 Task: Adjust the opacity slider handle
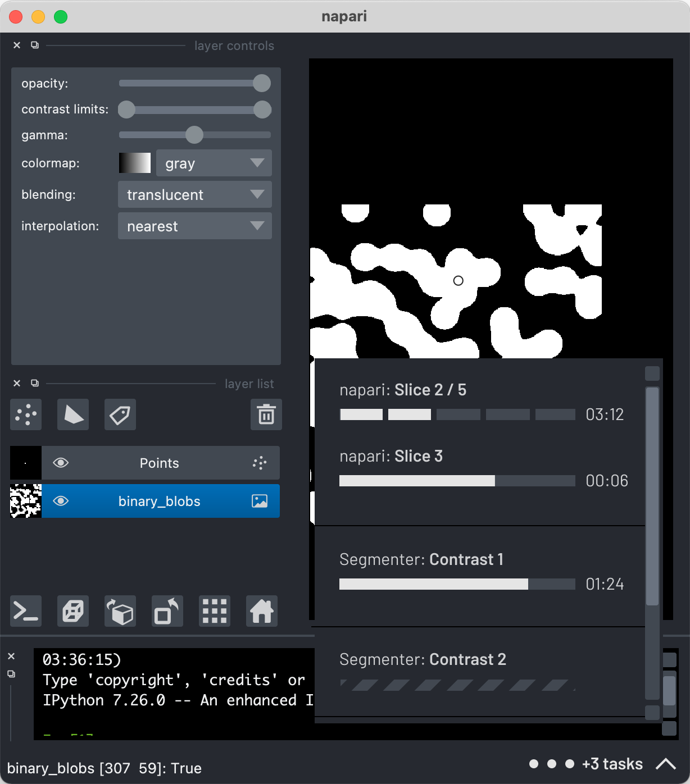262,84
